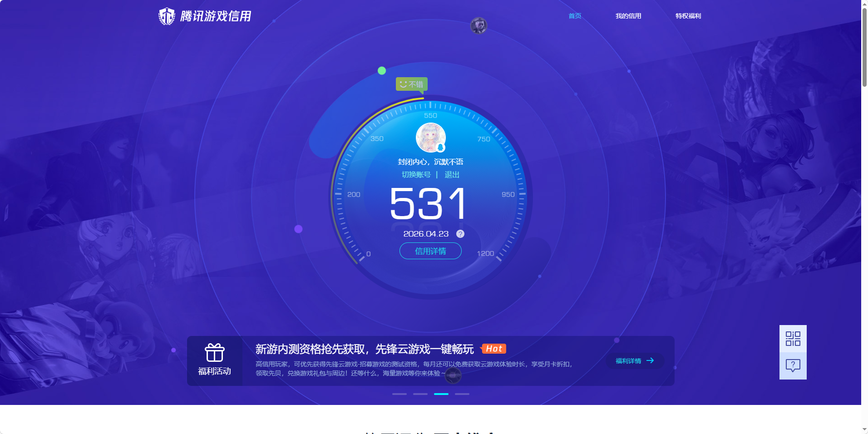This screenshot has width=868, height=434.
Task: Click the question mark icon next to 2026.04.23
Action: pos(460,234)
